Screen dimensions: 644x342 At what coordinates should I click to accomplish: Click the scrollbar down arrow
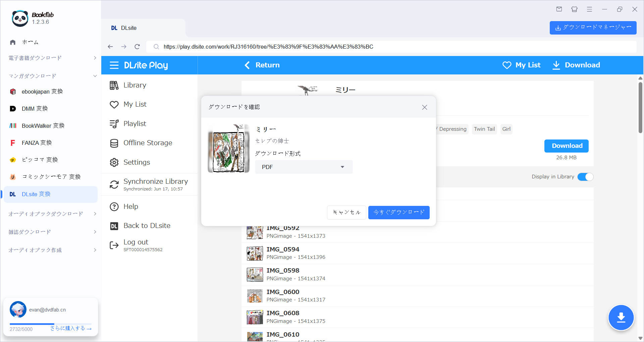point(640,338)
